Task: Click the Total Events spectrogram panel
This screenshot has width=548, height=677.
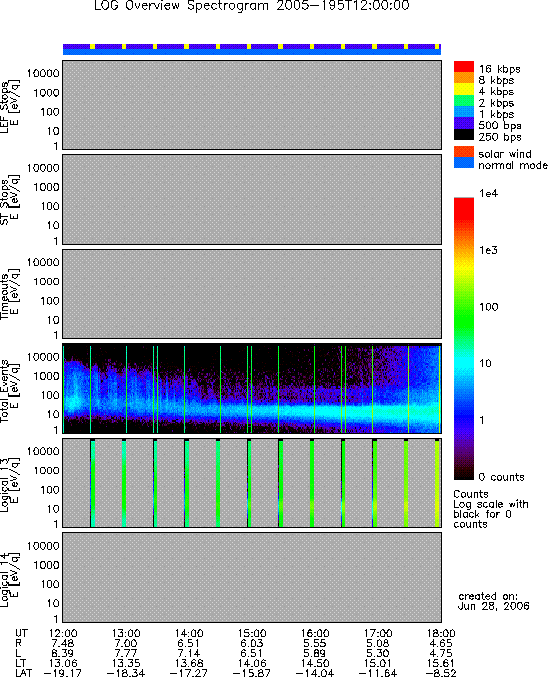Action: (252, 389)
